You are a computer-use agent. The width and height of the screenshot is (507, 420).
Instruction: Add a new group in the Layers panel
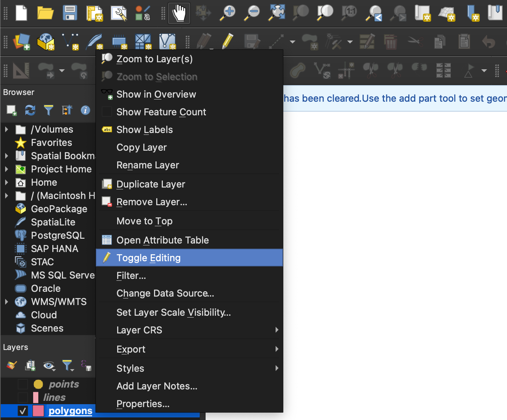tap(30, 365)
